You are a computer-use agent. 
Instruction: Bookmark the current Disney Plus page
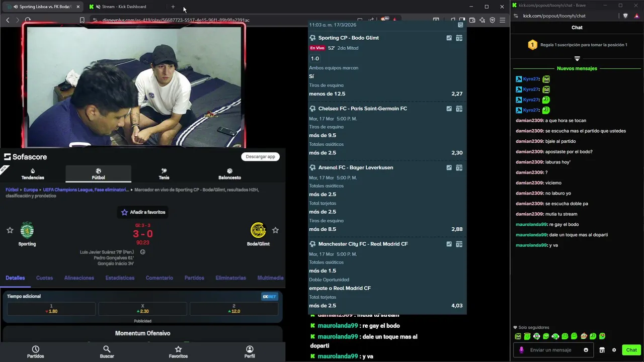(82, 20)
